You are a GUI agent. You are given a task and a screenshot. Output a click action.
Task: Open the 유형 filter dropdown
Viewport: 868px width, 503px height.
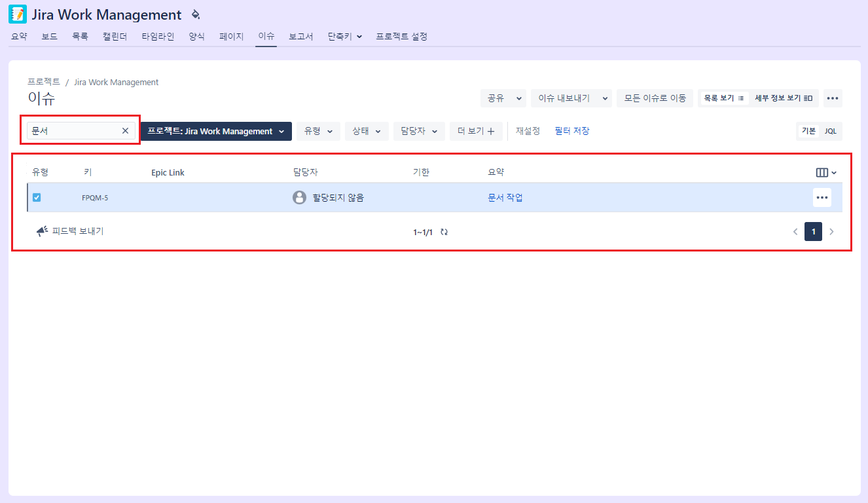coord(318,131)
